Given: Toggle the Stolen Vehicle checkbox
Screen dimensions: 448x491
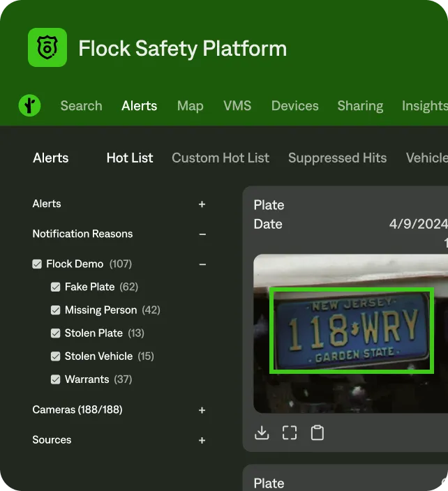Looking at the screenshot, I should (x=55, y=356).
